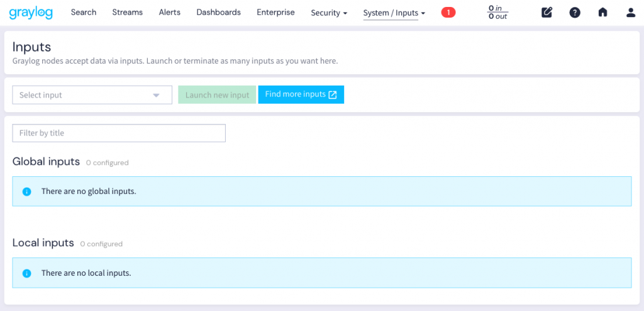Screen dimensions: 644x311
Task: Open the Dashboards page
Action: pyautogui.click(x=218, y=13)
